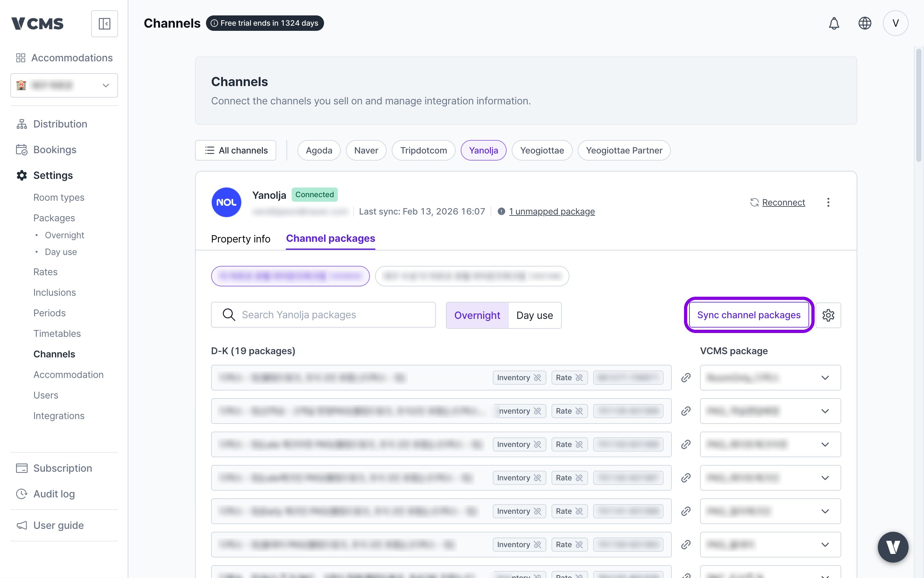
Task: Toggle Inventory sync on the first package row
Action: (519, 378)
